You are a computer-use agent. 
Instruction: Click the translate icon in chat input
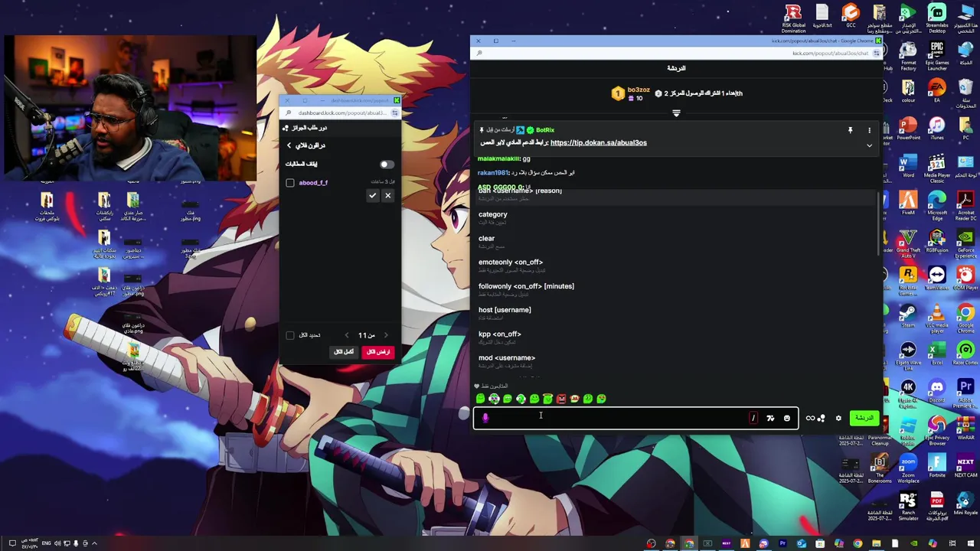[770, 418]
